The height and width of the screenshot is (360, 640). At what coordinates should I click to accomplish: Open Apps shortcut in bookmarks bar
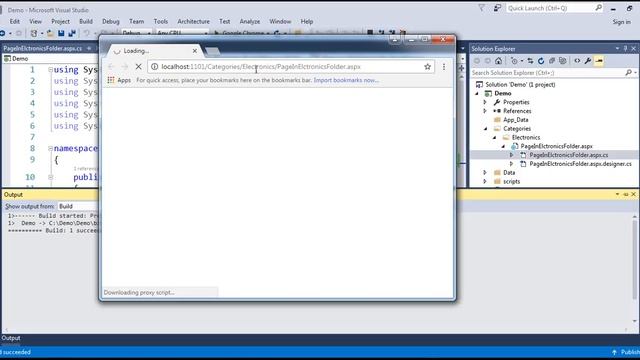[119, 80]
